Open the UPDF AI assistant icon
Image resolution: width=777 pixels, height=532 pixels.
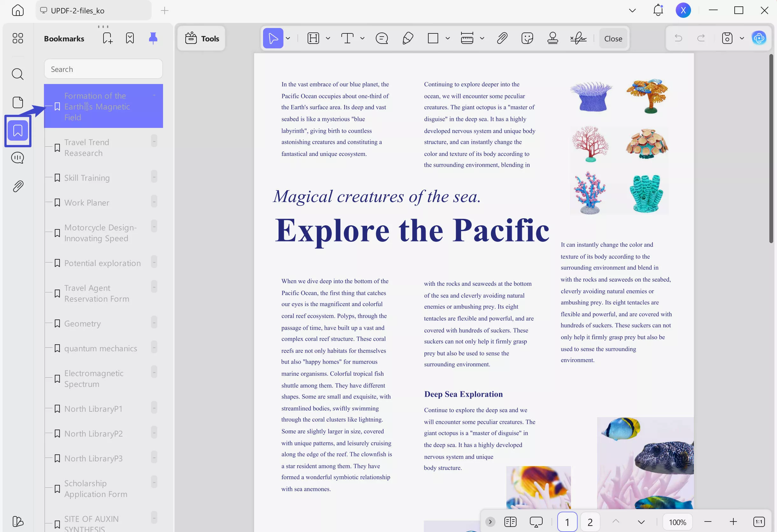coord(759,38)
